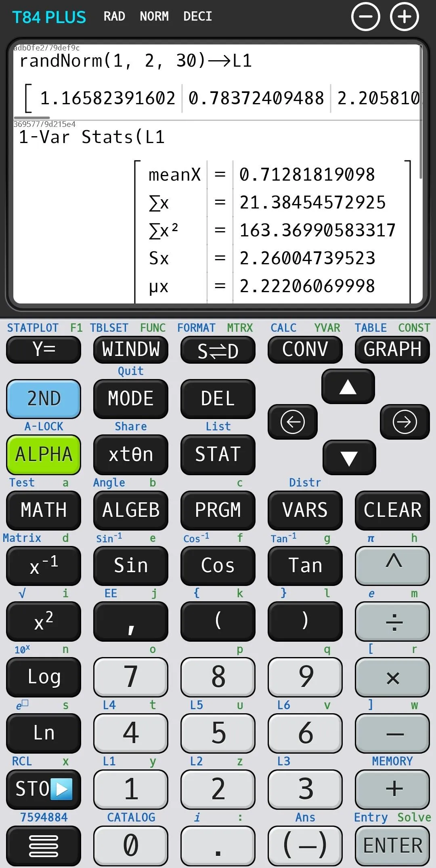Tap the number 8 key
Viewport: 436px width, 868px height.
click(x=218, y=677)
